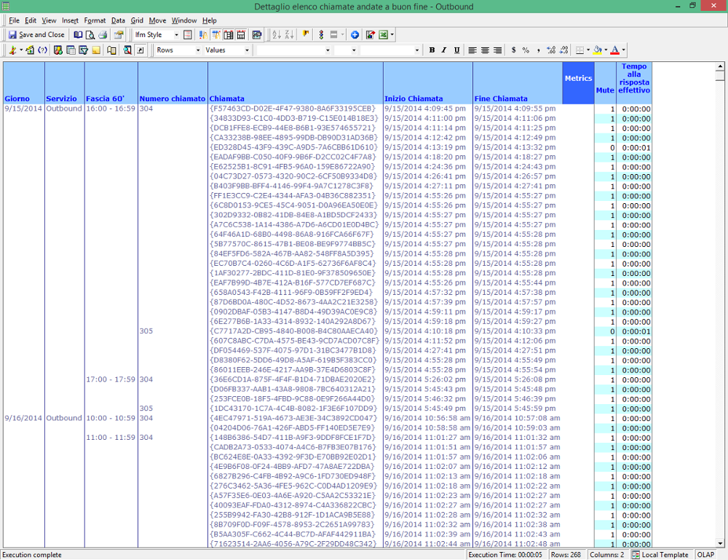728x560 pixels.
Task: Apply percent number format
Action: 526,50
